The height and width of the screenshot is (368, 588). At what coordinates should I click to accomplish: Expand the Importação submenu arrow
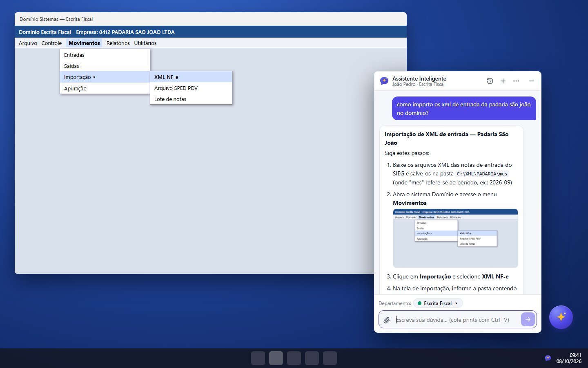click(94, 77)
